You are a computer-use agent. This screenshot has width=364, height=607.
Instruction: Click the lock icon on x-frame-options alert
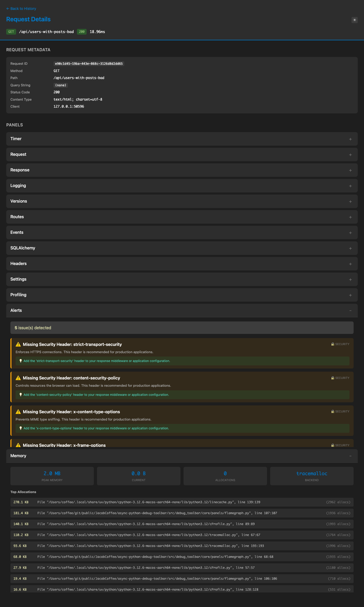pos(333,445)
